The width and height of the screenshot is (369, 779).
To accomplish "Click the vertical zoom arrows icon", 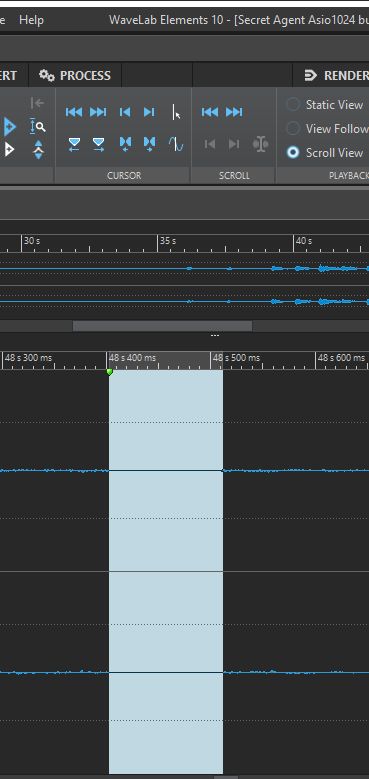I will pos(38,150).
